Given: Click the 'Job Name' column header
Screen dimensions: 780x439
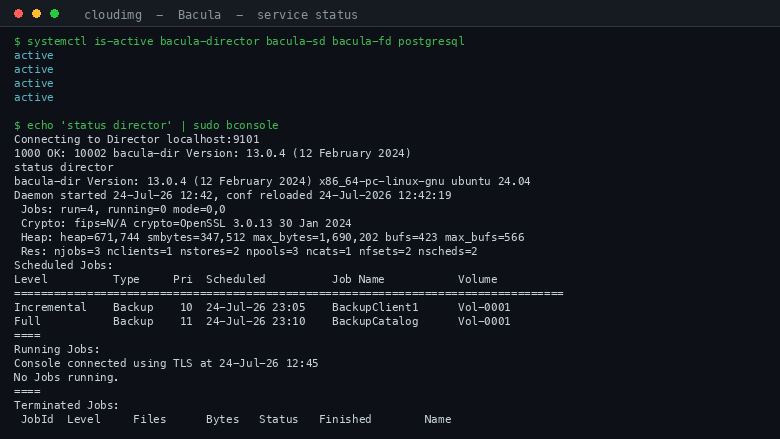Looking at the screenshot, I should [358, 279].
